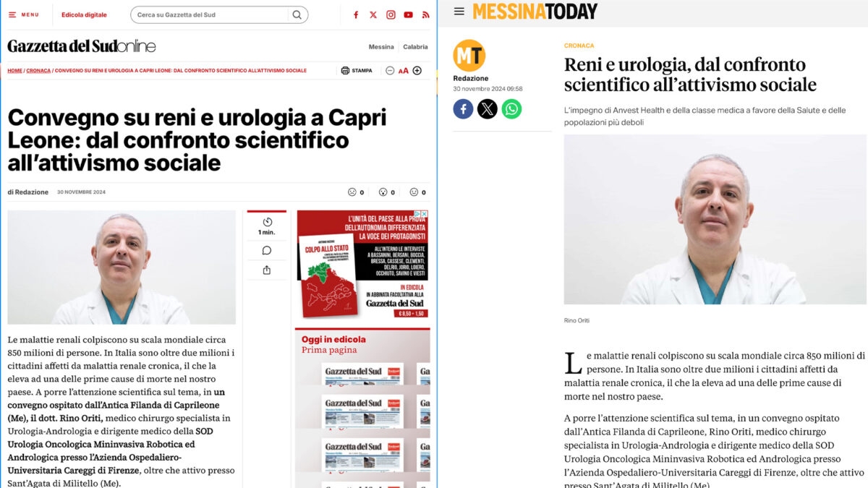Open the YouTube icon in header

click(409, 14)
